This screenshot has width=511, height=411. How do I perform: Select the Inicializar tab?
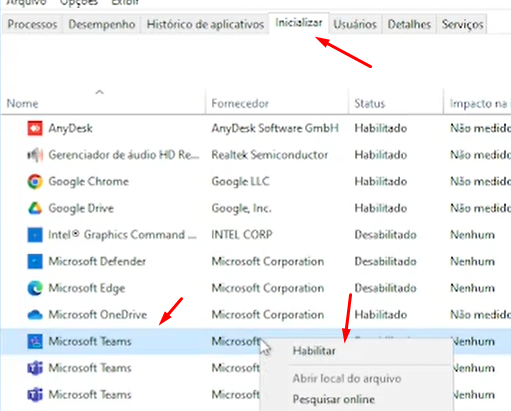click(299, 23)
